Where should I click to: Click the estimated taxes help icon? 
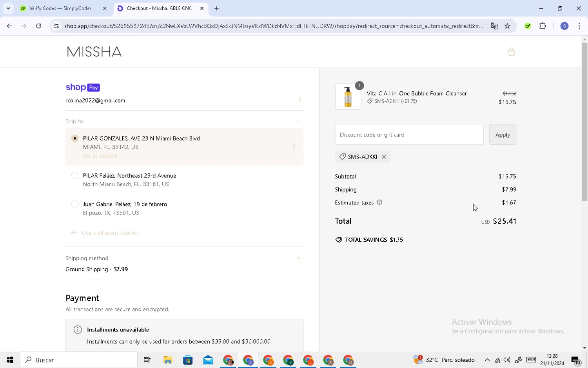tap(379, 202)
